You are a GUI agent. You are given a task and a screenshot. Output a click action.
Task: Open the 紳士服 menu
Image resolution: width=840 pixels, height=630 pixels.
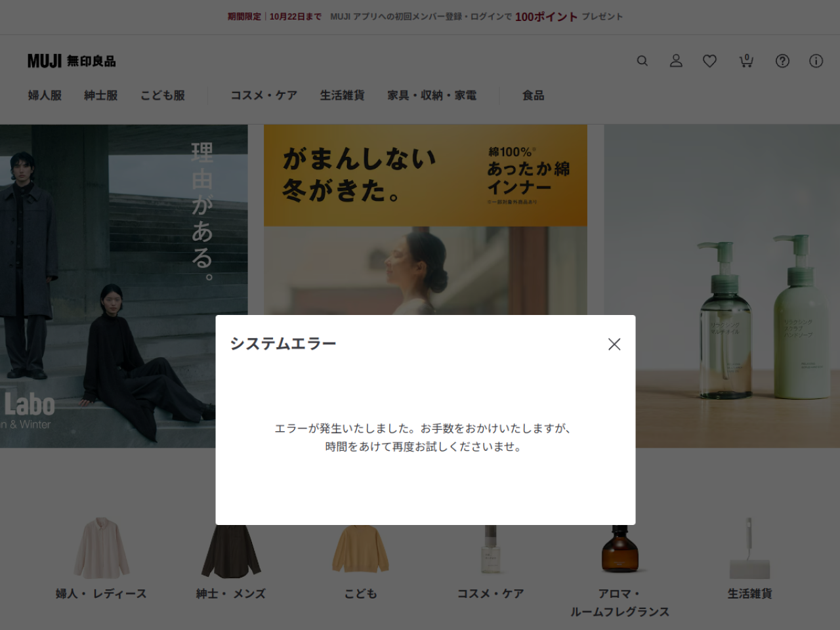click(101, 96)
